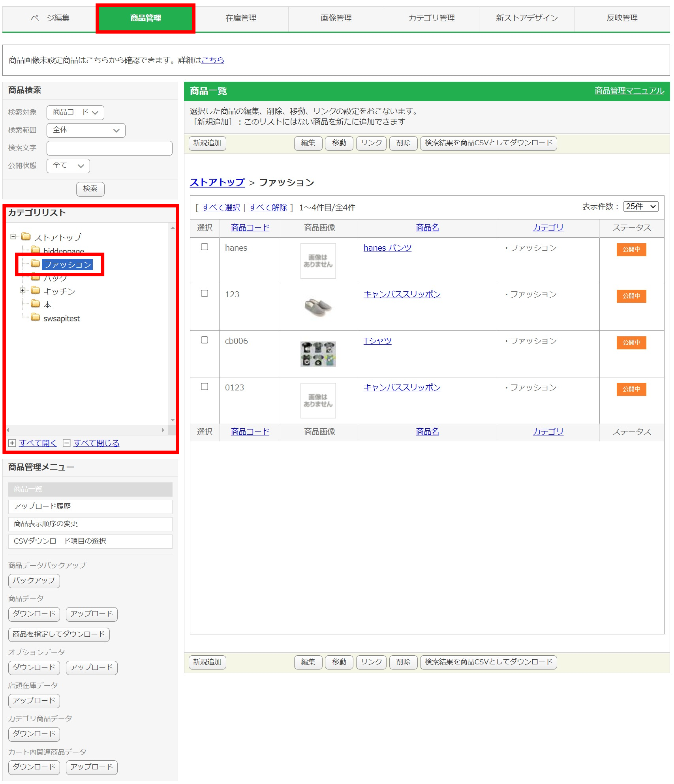Click the ストアトップ folder icon
The image size is (674, 784).
[26, 236]
